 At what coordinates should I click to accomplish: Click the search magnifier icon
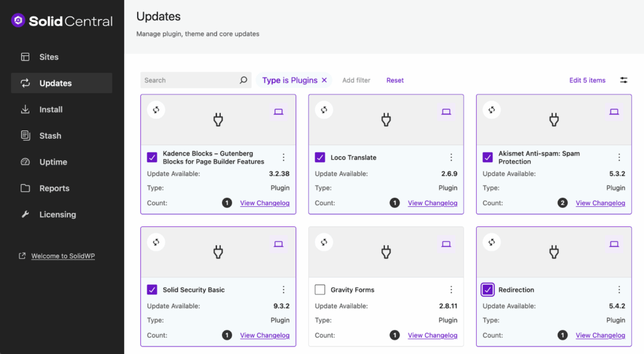coord(243,80)
